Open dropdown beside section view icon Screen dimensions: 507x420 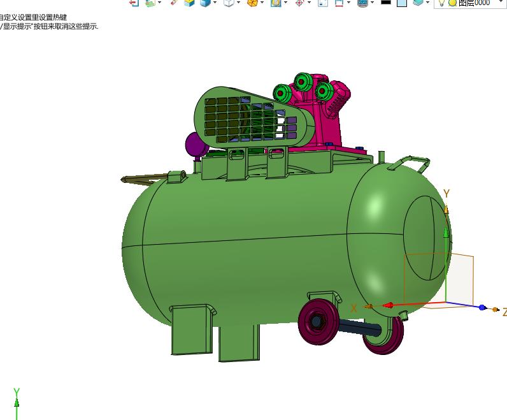tap(285, 3)
